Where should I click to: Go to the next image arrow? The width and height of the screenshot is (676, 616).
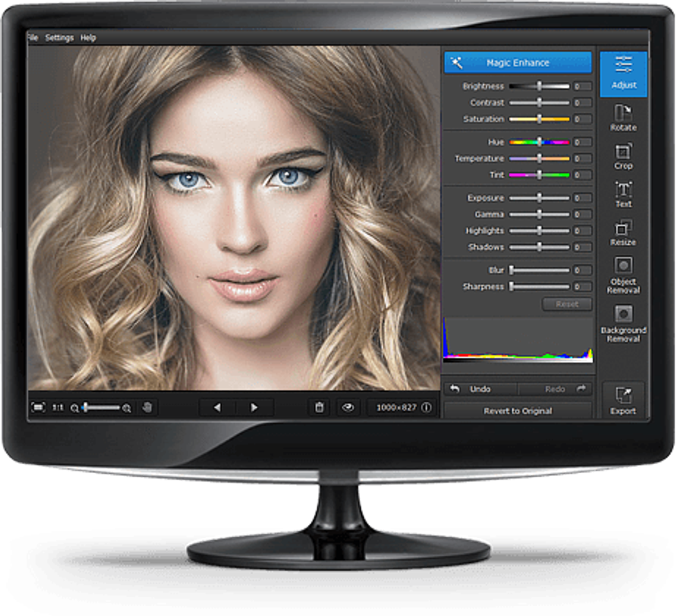(x=254, y=408)
